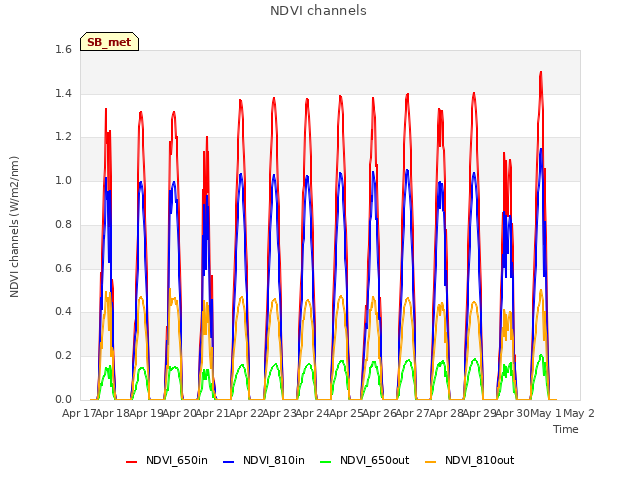This screenshot has height=480, width=640.
Task: Click the 0.0 y-axis tick label
Action: tap(63, 399)
